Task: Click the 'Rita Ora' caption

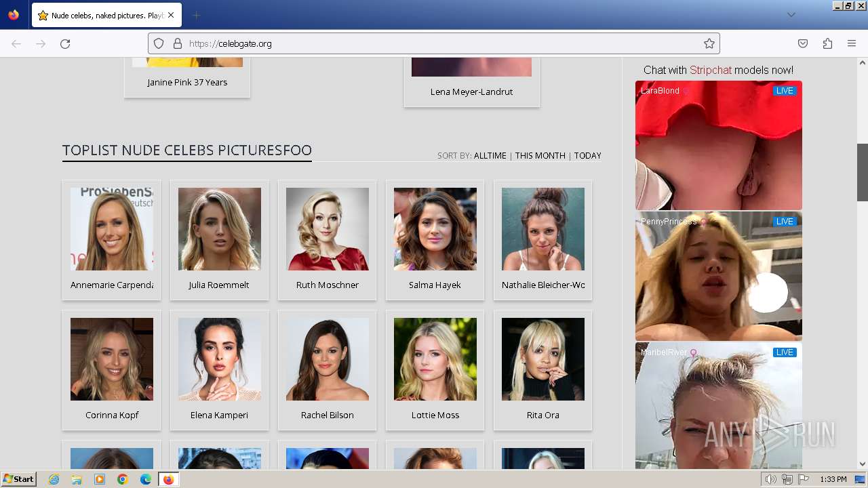Action: (543, 415)
